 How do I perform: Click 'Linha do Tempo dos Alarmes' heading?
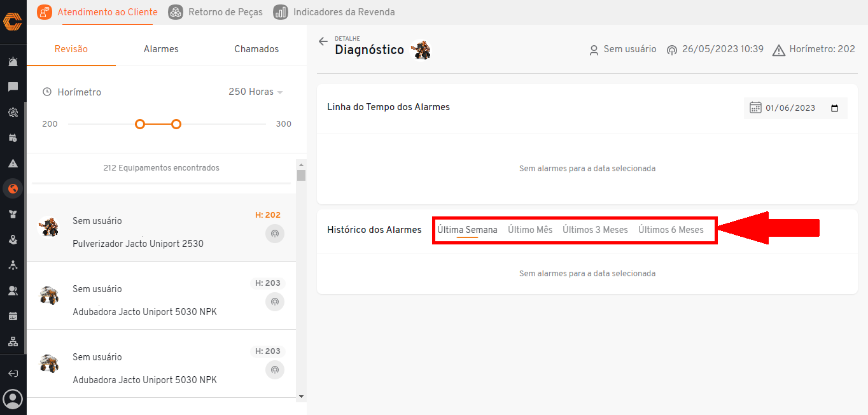pos(388,107)
